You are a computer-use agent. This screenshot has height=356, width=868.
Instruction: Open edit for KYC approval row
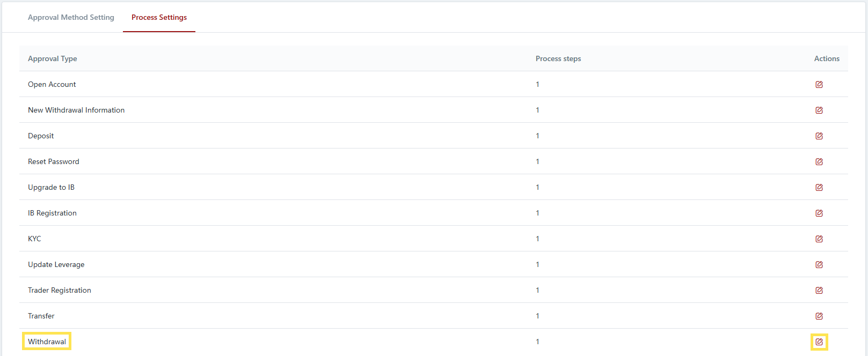819,239
